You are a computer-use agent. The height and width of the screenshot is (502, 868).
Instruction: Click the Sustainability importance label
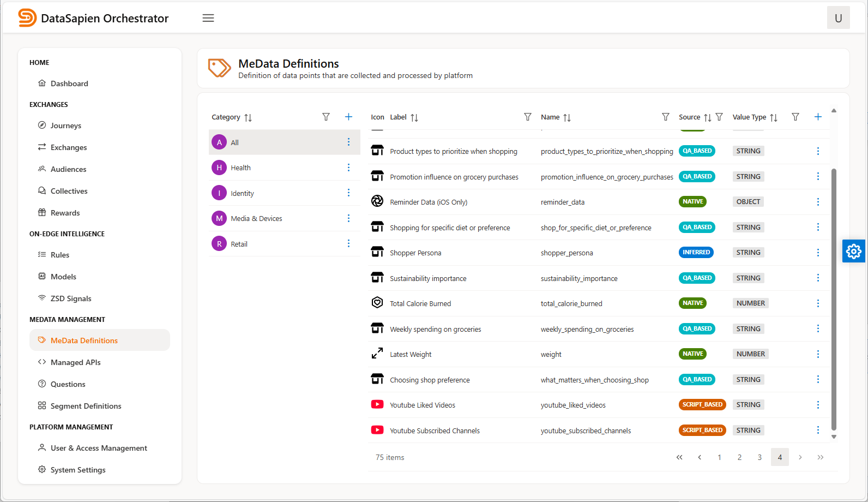click(428, 278)
